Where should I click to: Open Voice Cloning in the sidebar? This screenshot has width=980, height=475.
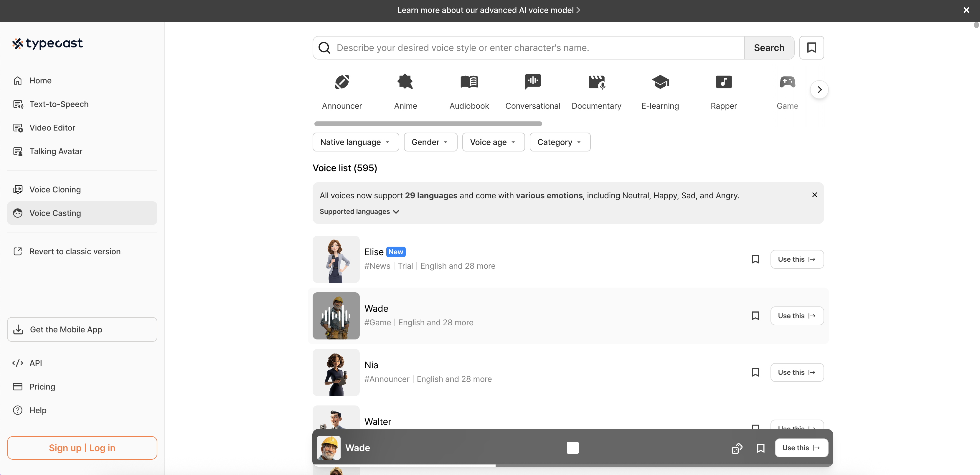tap(55, 189)
